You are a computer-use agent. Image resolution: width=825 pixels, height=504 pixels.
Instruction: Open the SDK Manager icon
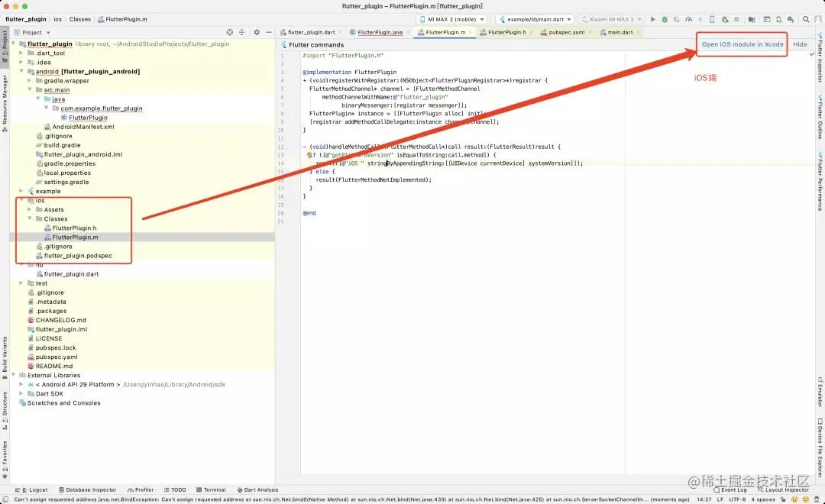click(791, 19)
